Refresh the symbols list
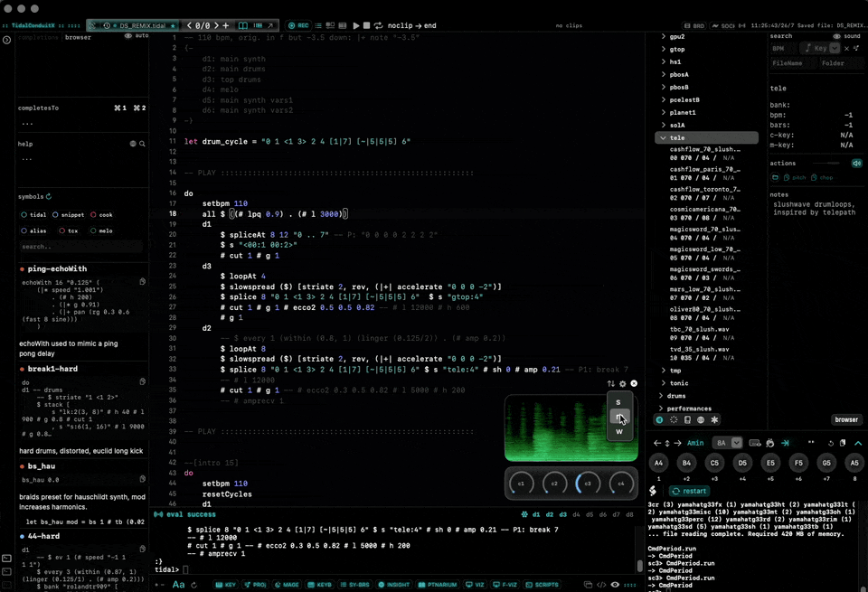The height and width of the screenshot is (592, 868). click(x=49, y=196)
